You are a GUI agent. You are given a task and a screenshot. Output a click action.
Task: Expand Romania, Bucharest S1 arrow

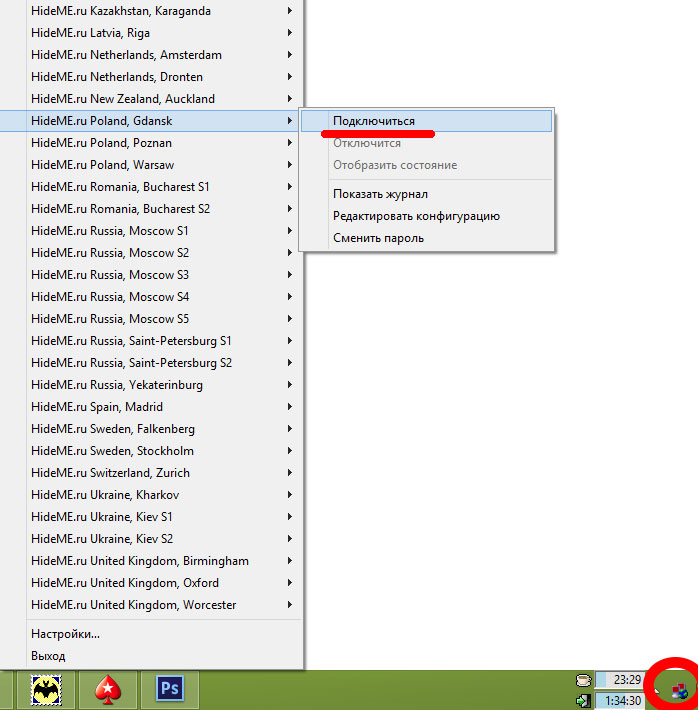[289, 187]
